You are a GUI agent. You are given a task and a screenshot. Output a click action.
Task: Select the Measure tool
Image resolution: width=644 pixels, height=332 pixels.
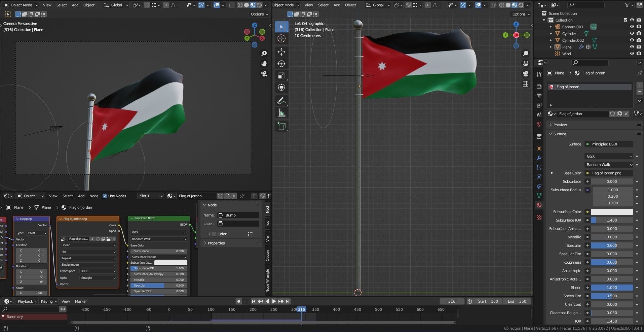click(x=281, y=113)
